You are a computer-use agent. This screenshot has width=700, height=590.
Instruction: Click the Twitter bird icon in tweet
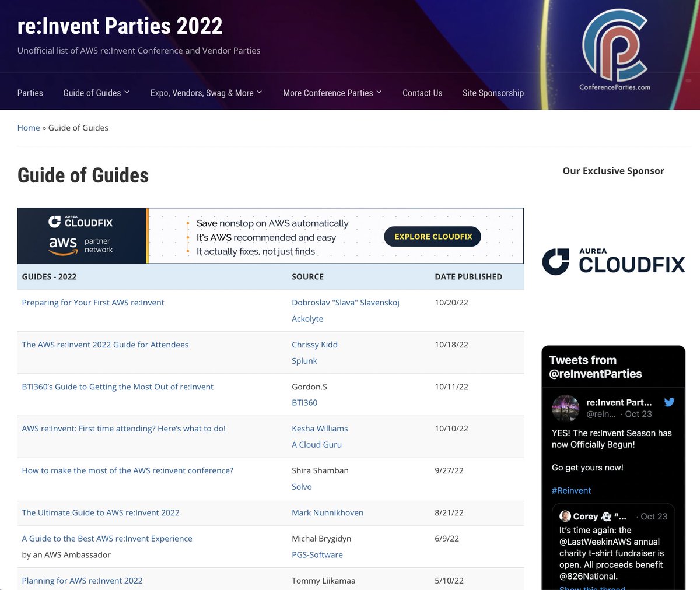(669, 402)
